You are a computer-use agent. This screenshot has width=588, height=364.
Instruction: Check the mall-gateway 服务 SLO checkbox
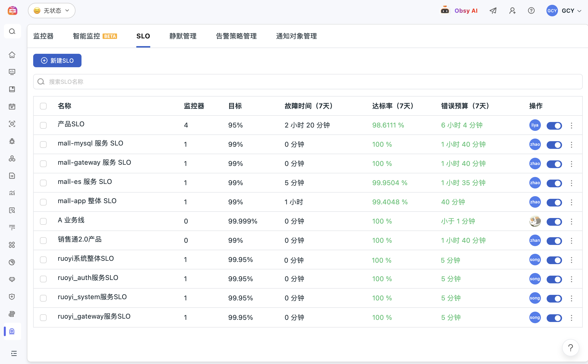pyautogui.click(x=43, y=164)
